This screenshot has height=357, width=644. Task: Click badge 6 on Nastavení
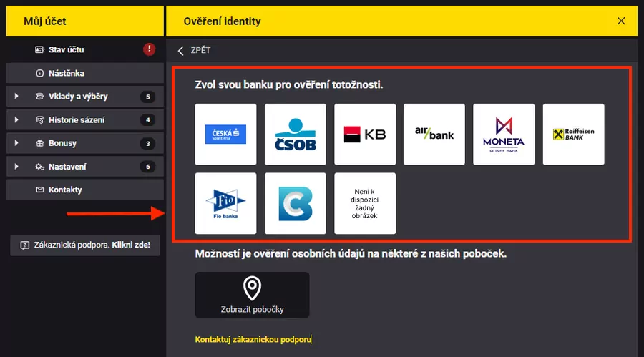[x=148, y=167]
